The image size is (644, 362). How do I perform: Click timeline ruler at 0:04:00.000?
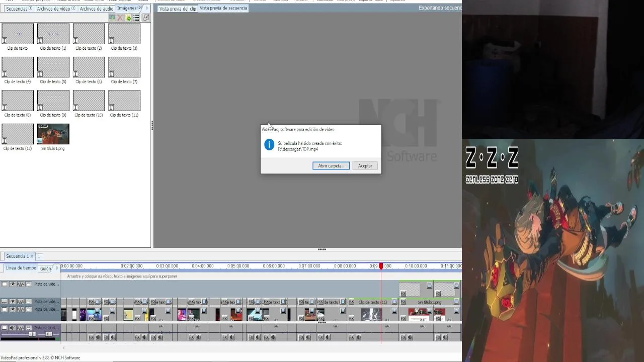pyautogui.click(x=202, y=266)
